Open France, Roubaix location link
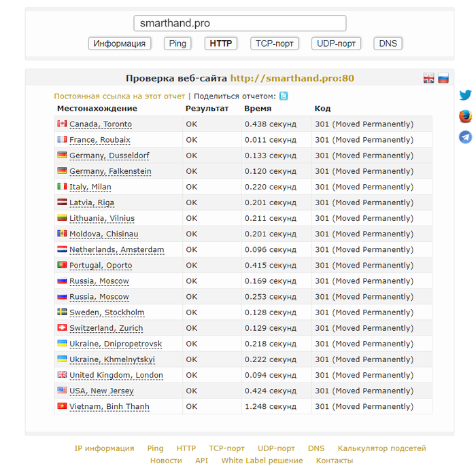Image resolution: width=476 pixels, height=466 pixels. click(x=100, y=140)
